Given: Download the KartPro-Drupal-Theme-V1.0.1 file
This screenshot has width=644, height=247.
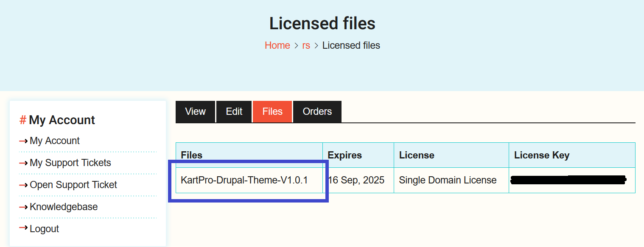Looking at the screenshot, I should pyautogui.click(x=244, y=180).
